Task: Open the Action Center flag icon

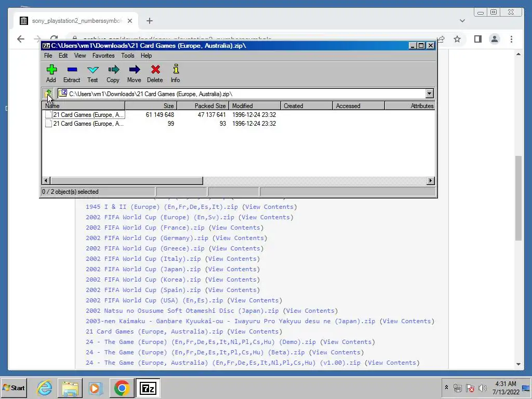Action: point(470,388)
